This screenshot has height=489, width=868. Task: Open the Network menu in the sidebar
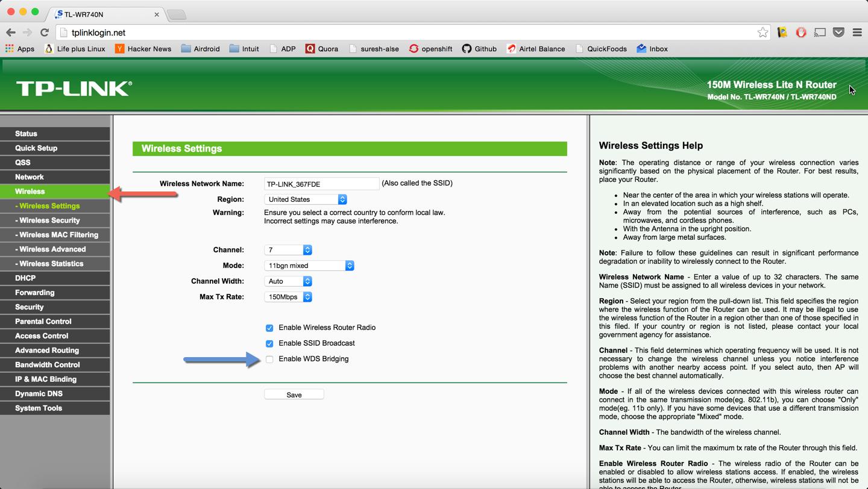[x=55, y=177]
